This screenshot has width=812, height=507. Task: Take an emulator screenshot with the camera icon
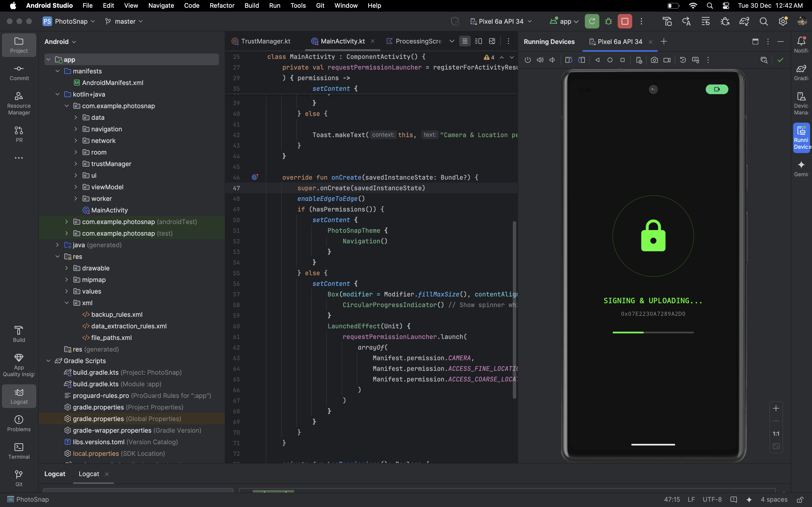click(654, 60)
